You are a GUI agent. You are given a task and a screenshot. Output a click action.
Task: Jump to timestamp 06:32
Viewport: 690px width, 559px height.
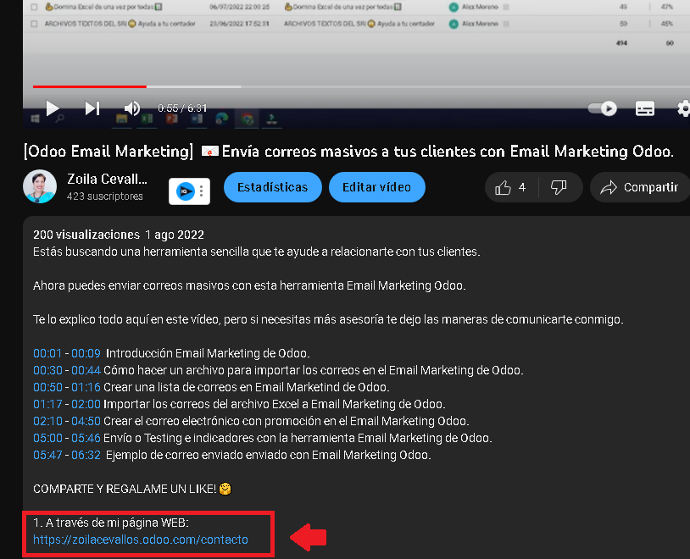click(x=86, y=455)
